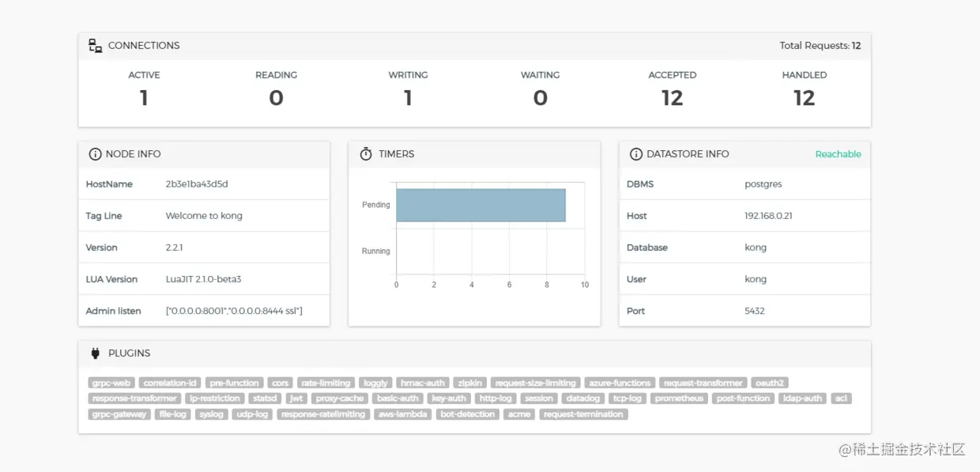980x472 pixels.
Task: Click the acme plugin tag
Action: click(x=519, y=414)
